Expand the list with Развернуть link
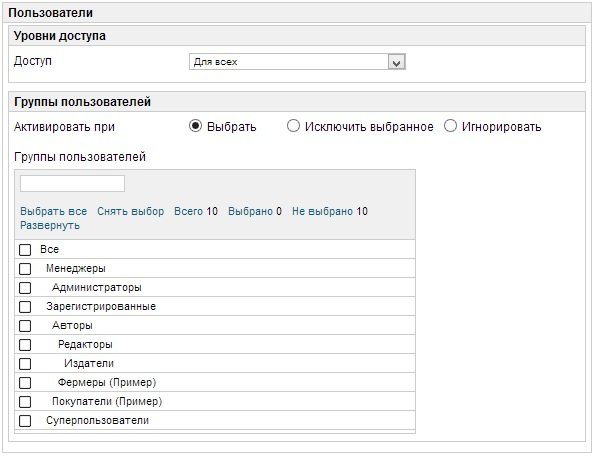 [50, 226]
